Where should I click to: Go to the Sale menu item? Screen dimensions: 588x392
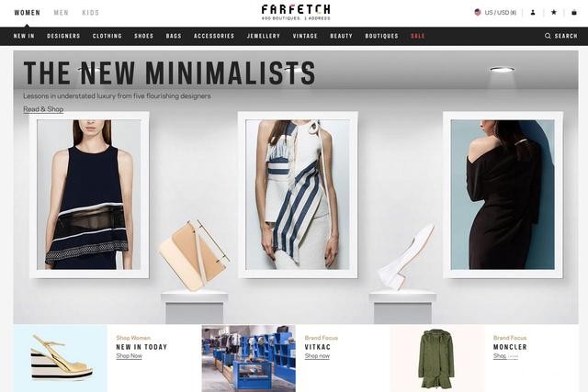418,36
